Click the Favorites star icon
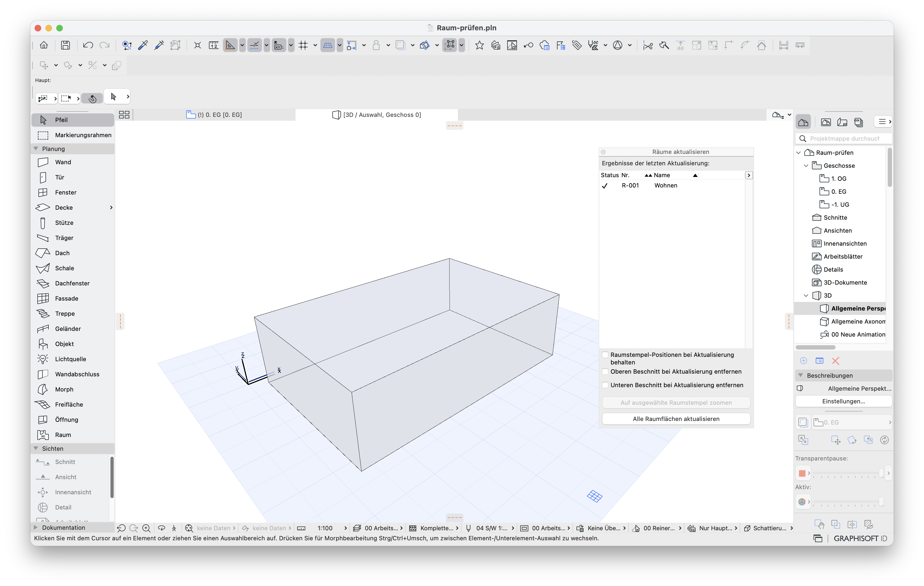This screenshot has width=924, height=586. 479,45
